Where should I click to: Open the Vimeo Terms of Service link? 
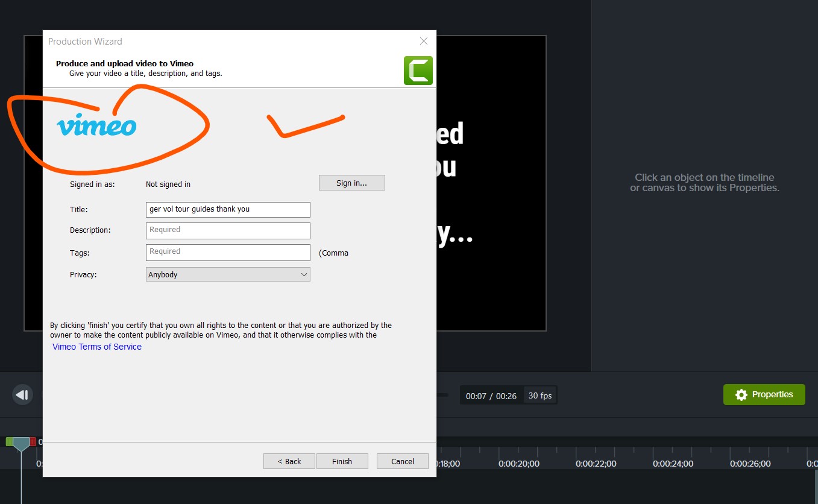97,347
